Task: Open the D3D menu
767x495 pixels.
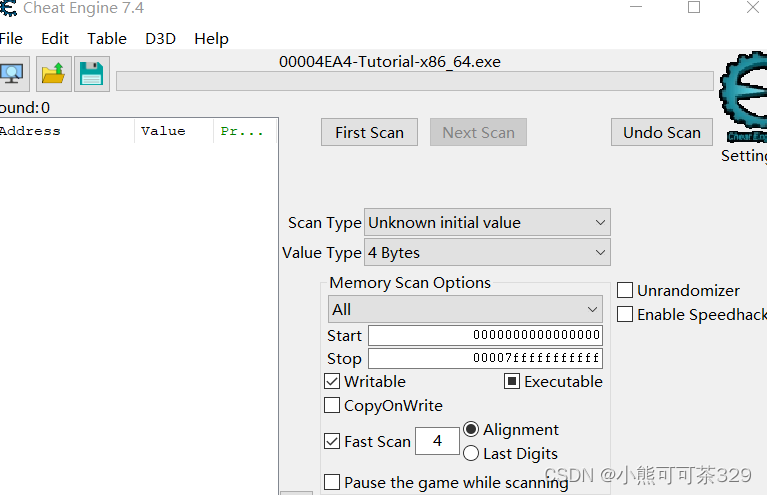Action: click(160, 39)
